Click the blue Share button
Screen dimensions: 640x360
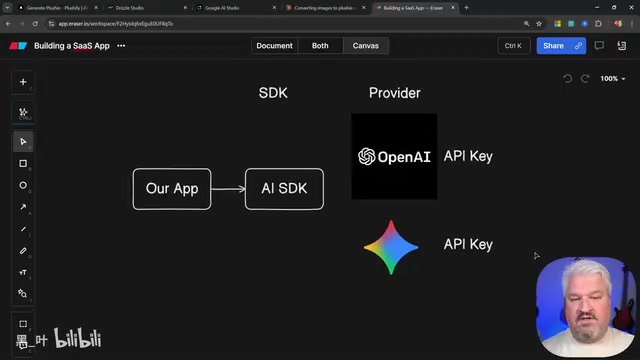[x=553, y=46]
